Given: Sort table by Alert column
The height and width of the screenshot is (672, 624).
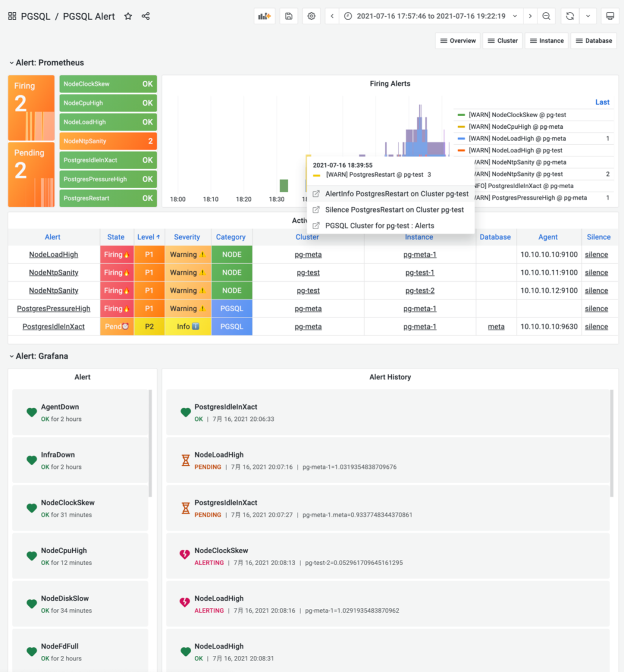Looking at the screenshot, I should point(53,237).
